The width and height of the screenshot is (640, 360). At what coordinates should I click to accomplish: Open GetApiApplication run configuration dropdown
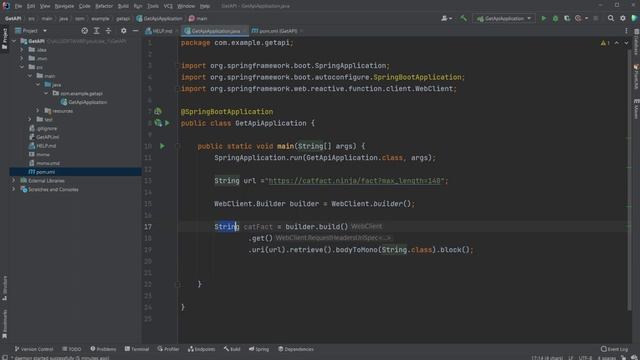point(504,18)
